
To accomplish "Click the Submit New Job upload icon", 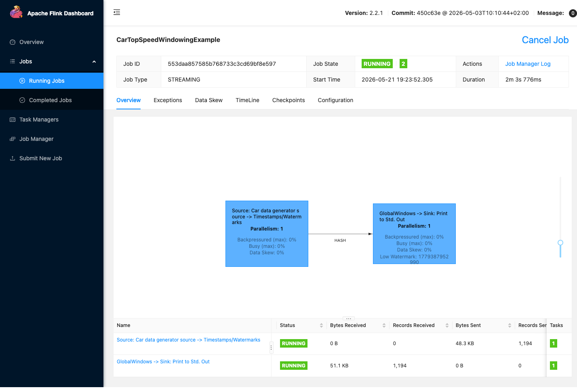I will [13, 158].
